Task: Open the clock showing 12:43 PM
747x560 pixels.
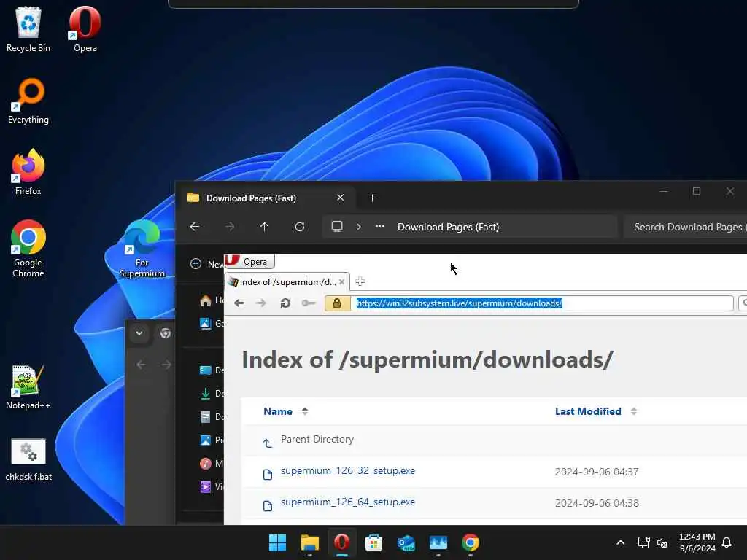Action: (697, 542)
